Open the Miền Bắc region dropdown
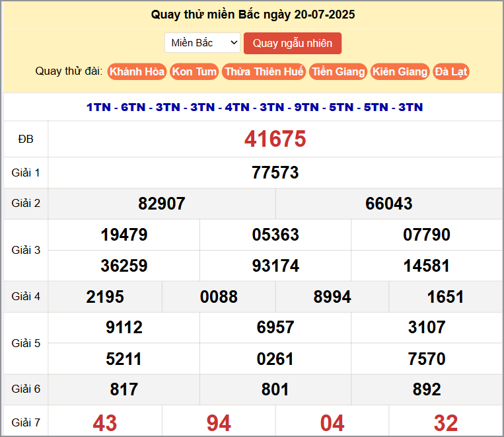The image size is (504, 437). 202,42
